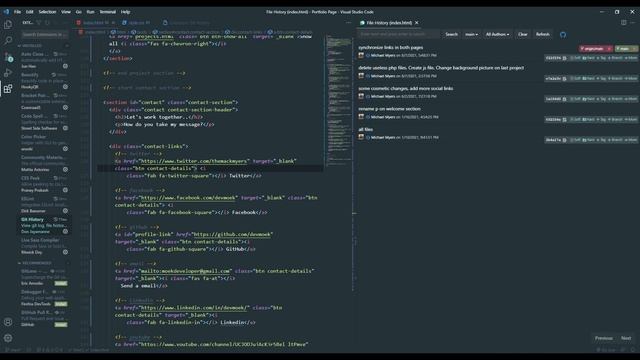Open the 'synchronize links in both pages' commit
640x360 pixels.
pos(391,47)
